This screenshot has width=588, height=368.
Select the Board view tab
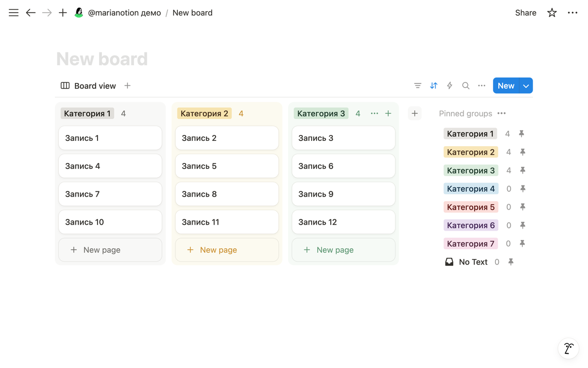point(88,86)
